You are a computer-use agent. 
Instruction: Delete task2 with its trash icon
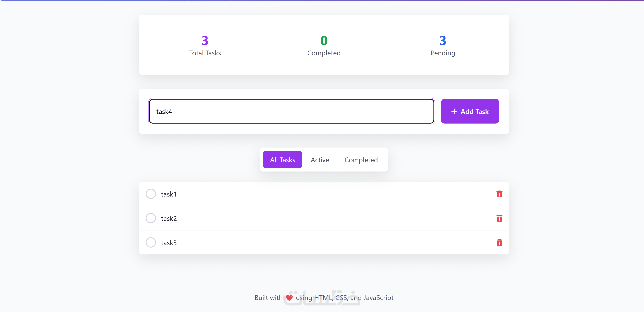click(x=499, y=218)
